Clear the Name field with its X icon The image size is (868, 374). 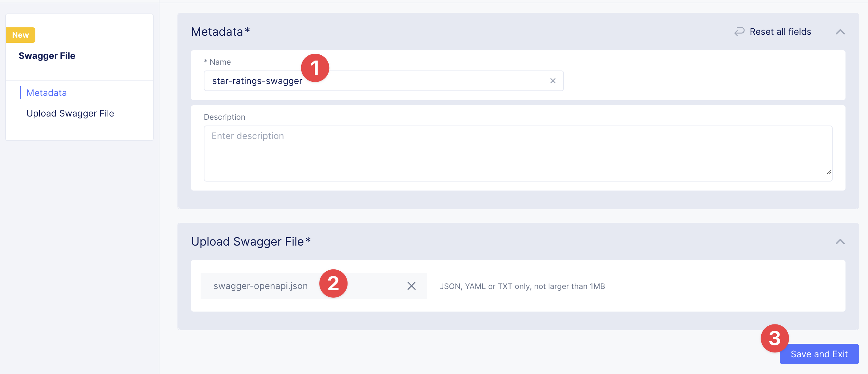553,81
